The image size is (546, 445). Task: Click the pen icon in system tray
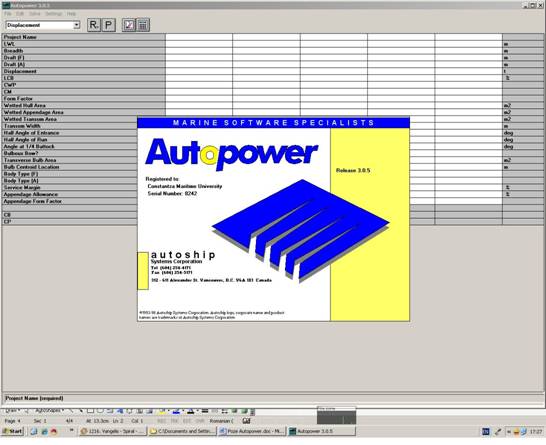pos(498,432)
